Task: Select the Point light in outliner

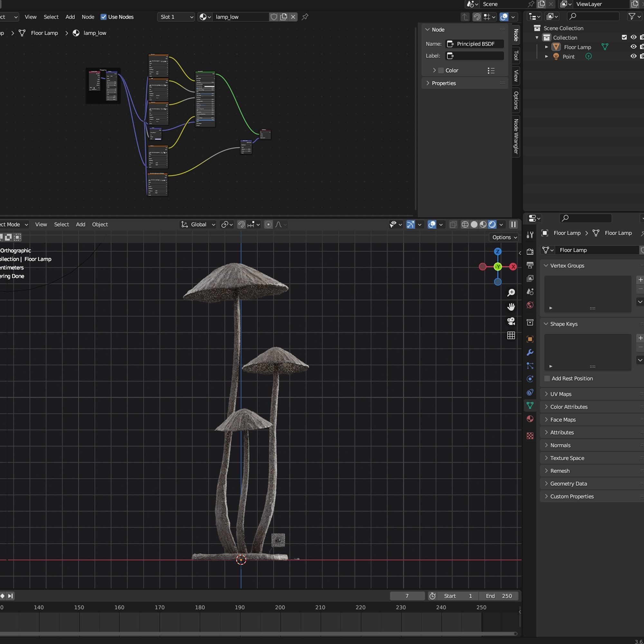Action: tap(568, 57)
